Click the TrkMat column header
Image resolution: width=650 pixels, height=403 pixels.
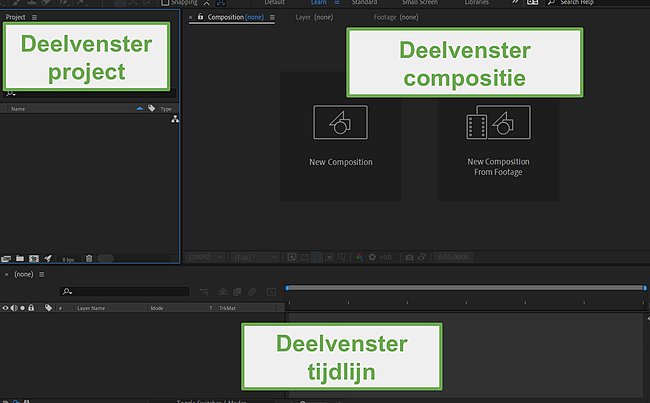[227, 308]
